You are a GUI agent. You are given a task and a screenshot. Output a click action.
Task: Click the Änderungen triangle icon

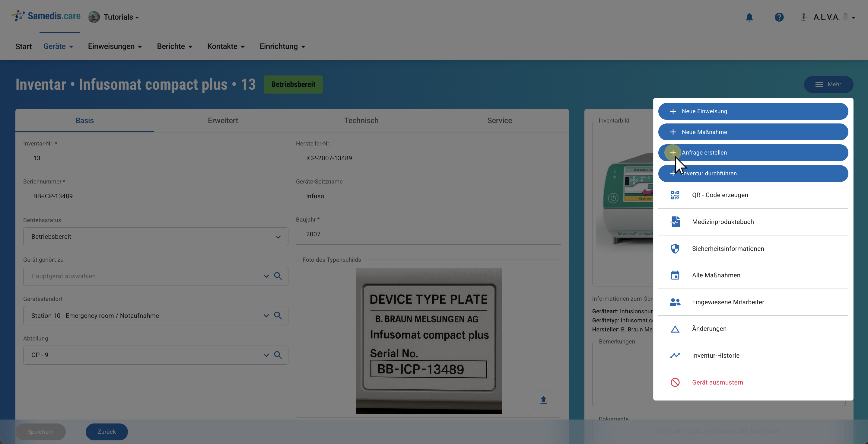click(x=675, y=329)
